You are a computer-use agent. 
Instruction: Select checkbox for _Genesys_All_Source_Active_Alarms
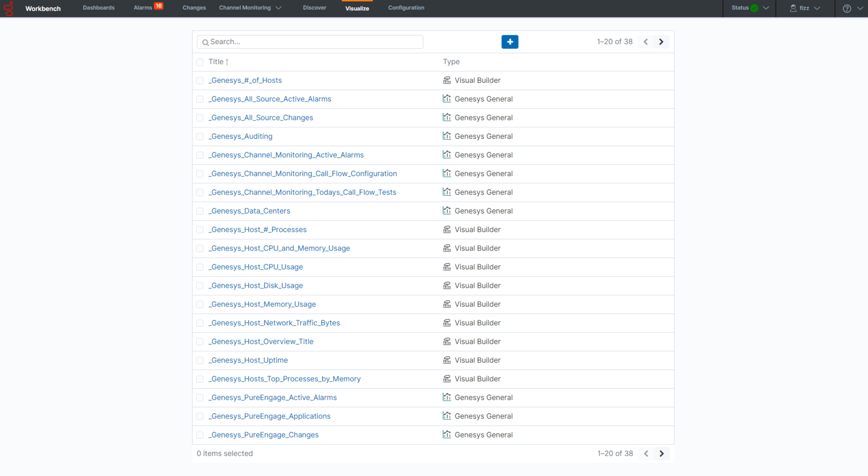coord(200,99)
